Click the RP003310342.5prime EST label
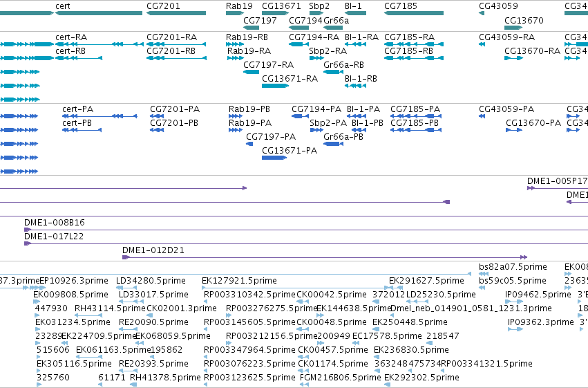This screenshot has width=588, height=388. click(249, 295)
